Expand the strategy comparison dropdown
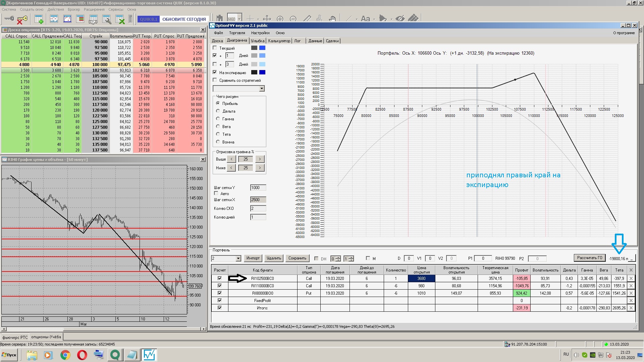 (262, 88)
